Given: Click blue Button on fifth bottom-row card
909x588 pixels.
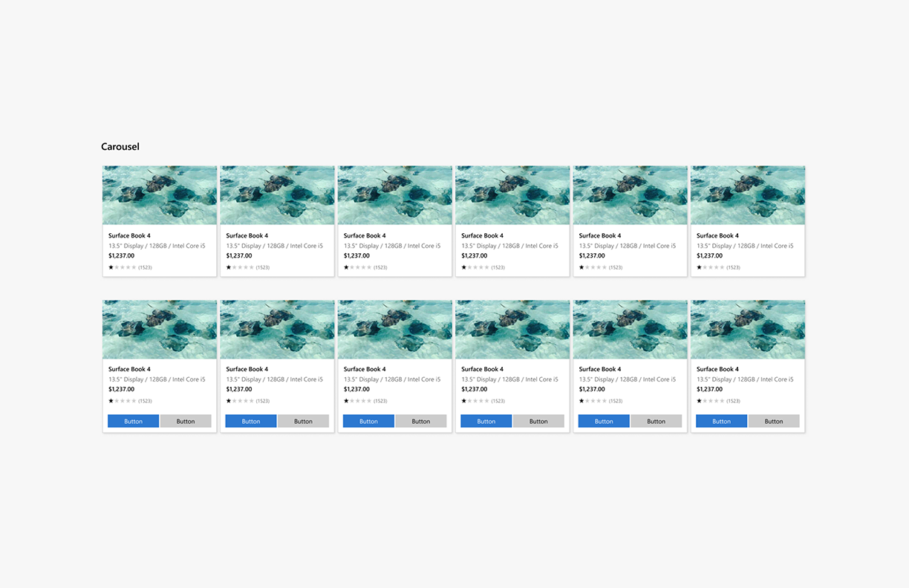Looking at the screenshot, I should click(604, 421).
